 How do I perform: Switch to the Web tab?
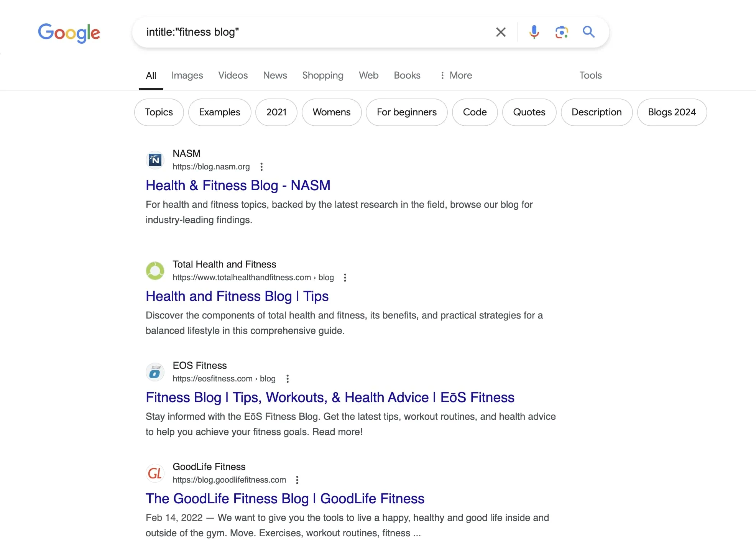point(369,76)
